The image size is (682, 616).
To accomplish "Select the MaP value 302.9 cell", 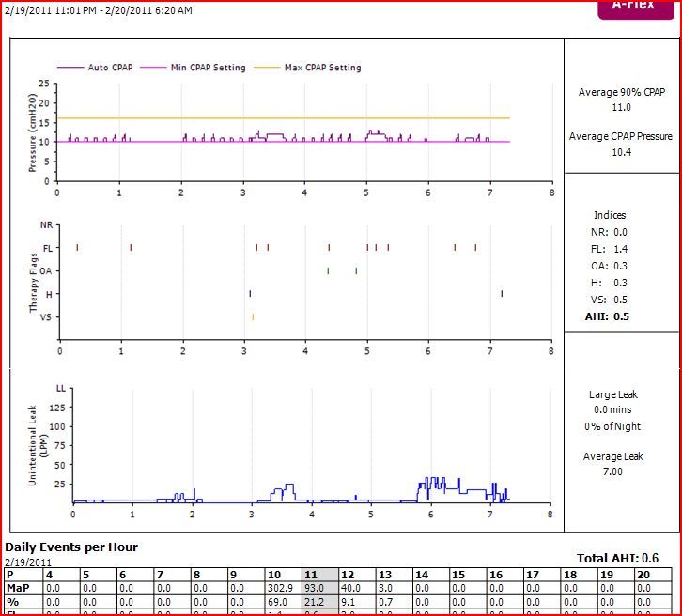I will (282, 587).
